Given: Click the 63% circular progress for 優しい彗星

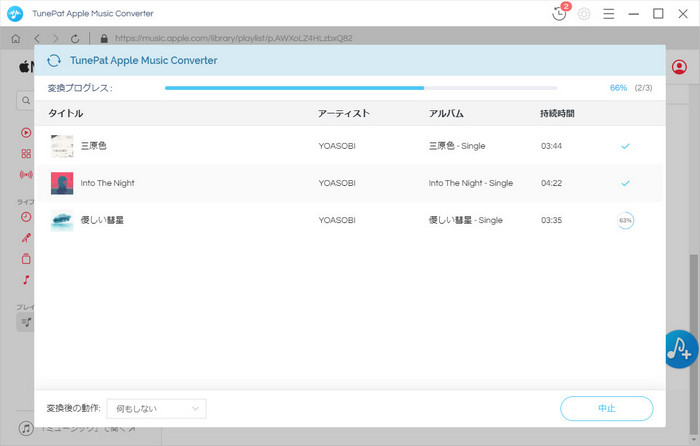Looking at the screenshot, I should [625, 220].
